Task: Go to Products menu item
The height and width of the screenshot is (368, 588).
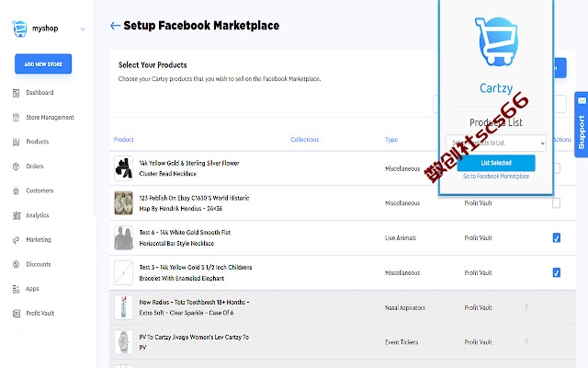Action: point(38,142)
